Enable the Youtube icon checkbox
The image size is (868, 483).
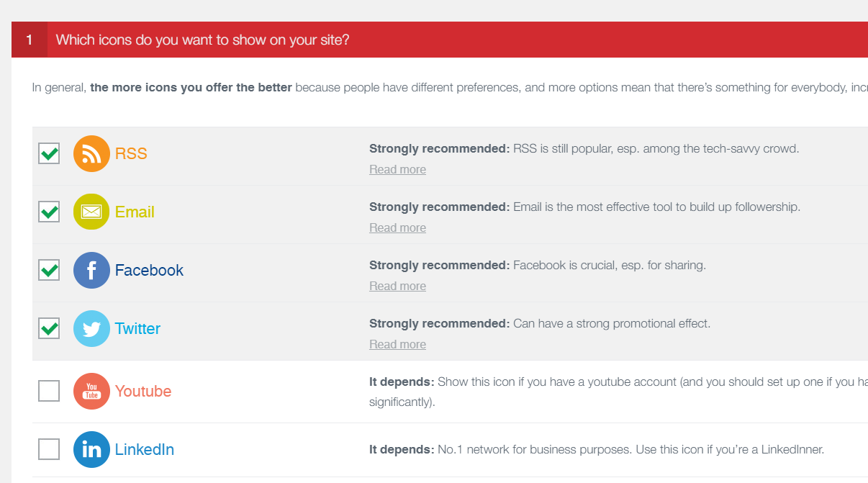(49, 391)
